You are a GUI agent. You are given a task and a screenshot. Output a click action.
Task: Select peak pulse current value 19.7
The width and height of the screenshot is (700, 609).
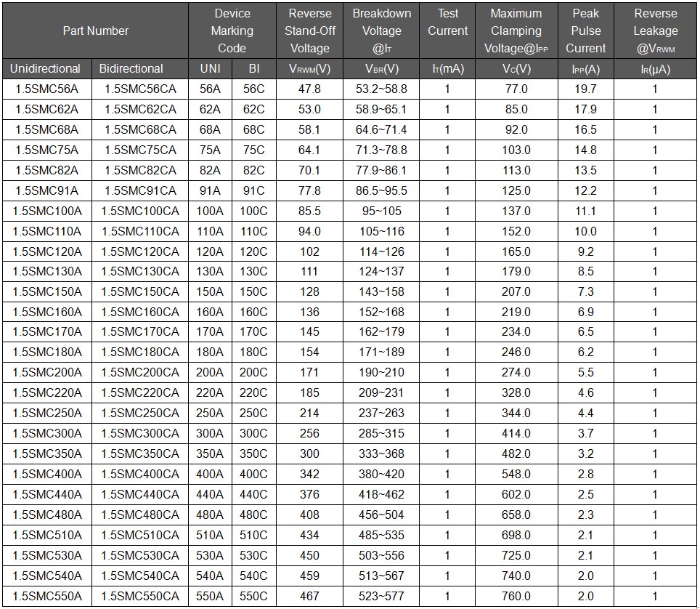(585, 89)
